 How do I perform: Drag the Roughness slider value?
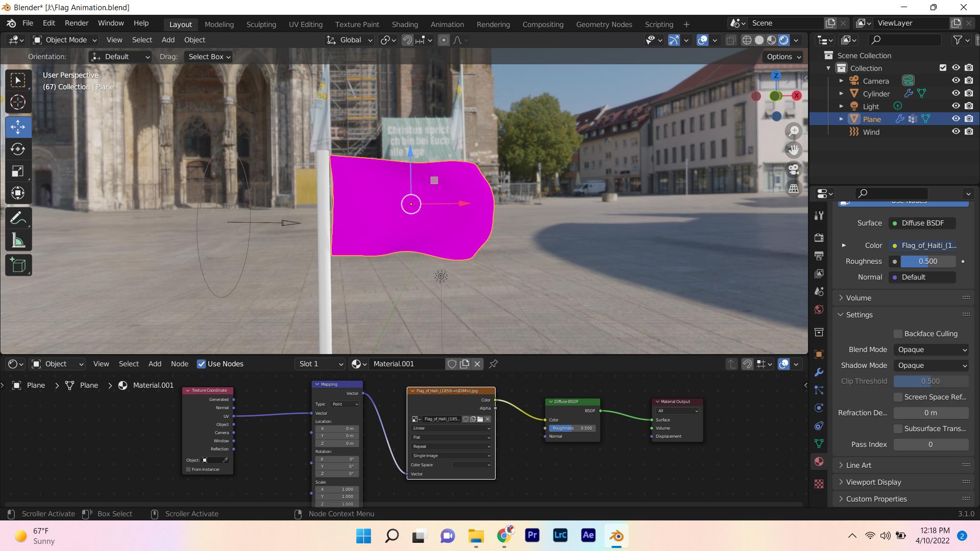(929, 261)
